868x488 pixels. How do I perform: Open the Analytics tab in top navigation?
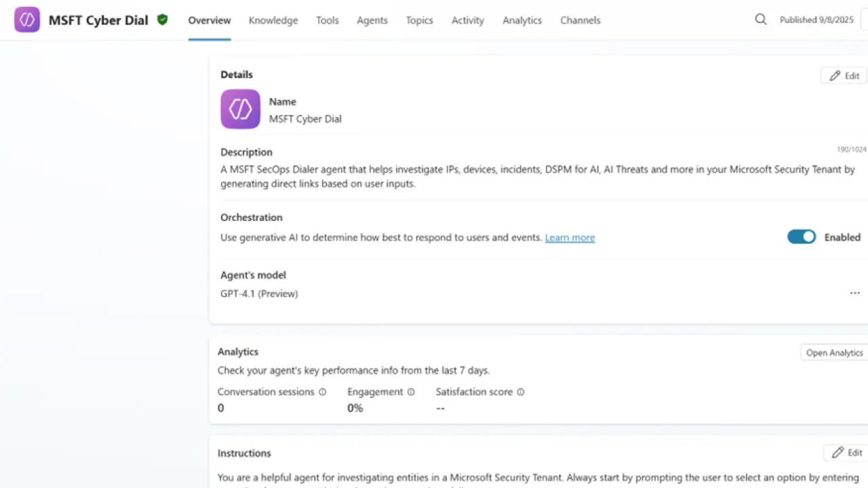(x=521, y=20)
